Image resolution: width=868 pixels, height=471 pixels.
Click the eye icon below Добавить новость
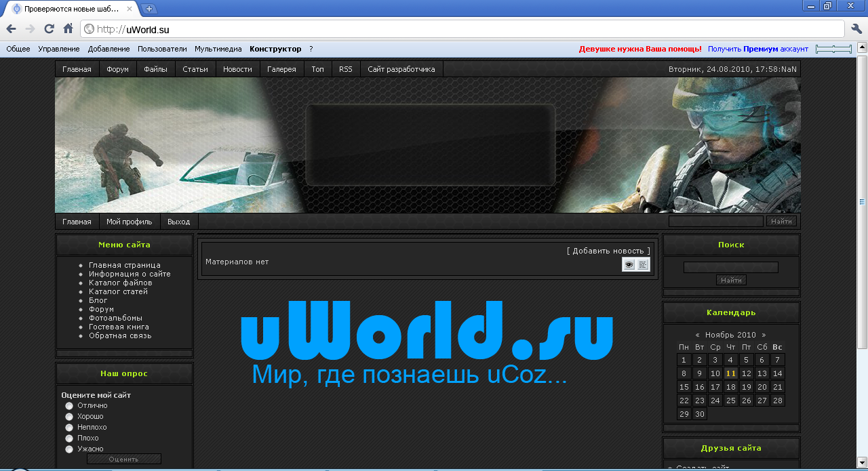(x=629, y=264)
